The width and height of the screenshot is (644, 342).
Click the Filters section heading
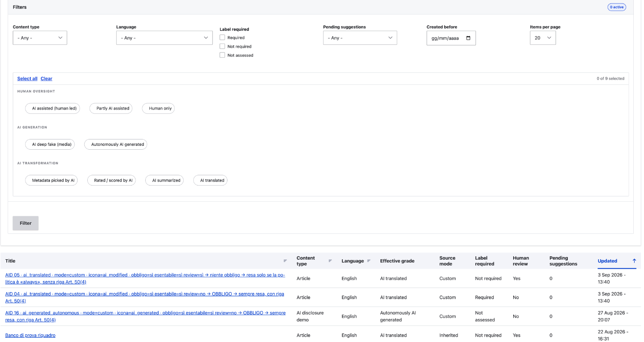[20, 7]
